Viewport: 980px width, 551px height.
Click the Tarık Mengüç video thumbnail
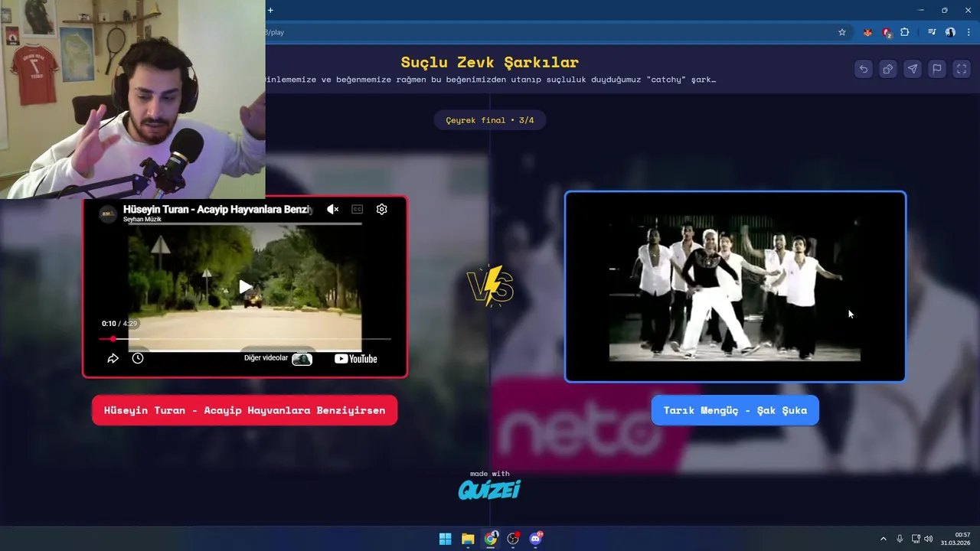(x=735, y=286)
